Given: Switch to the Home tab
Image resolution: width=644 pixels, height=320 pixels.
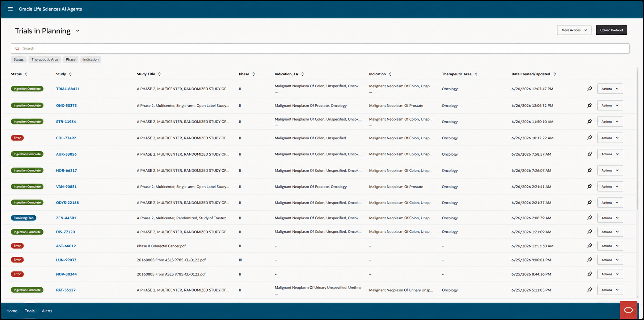Looking at the screenshot, I should (x=12, y=311).
